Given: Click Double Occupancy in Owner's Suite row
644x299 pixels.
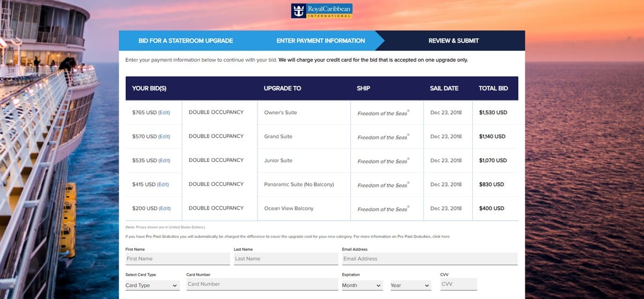Looking at the screenshot, I should pyautogui.click(x=216, y=113).
